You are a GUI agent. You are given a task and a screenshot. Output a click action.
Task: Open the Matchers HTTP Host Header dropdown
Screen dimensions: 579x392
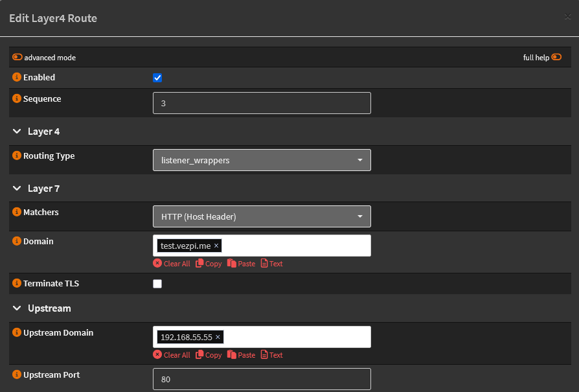(x=262, y=216)
